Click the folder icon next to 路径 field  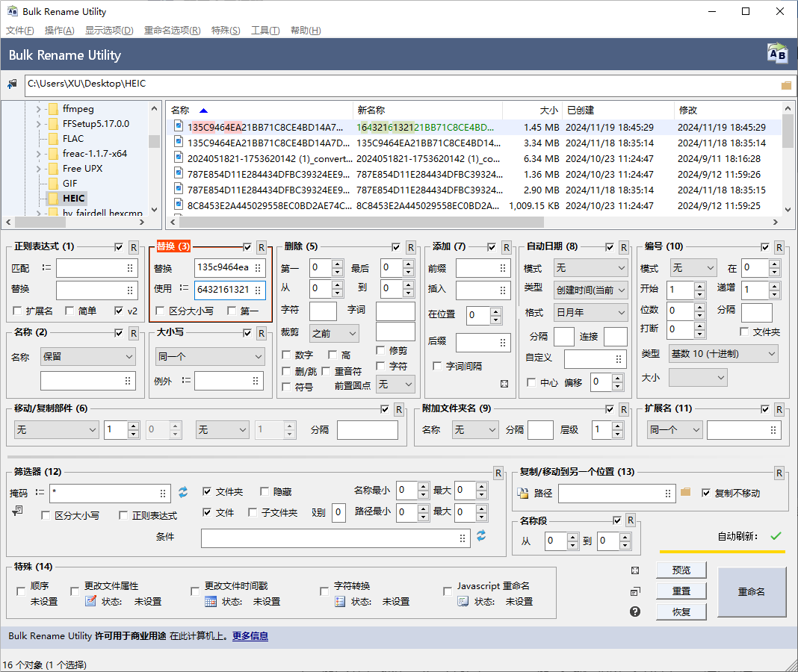(686, 492)
